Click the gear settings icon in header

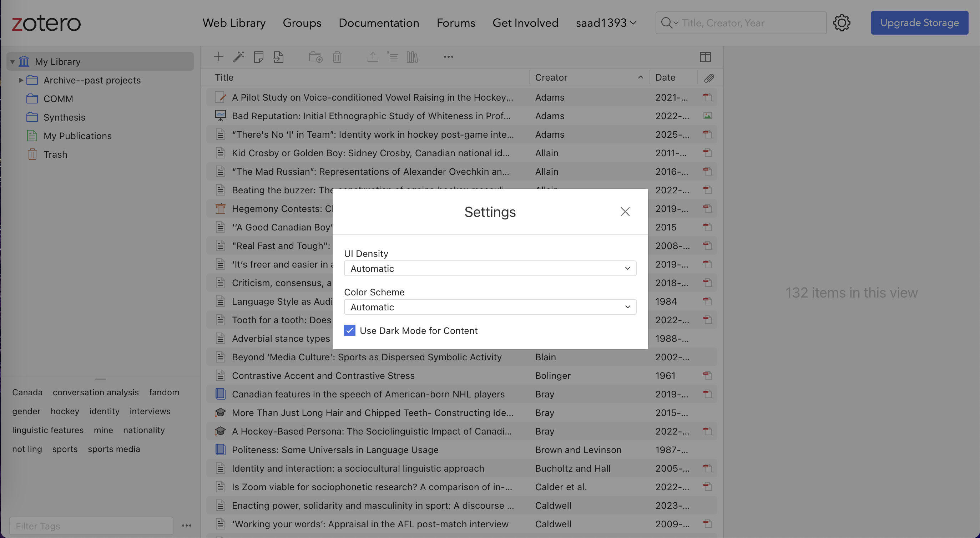842,23
